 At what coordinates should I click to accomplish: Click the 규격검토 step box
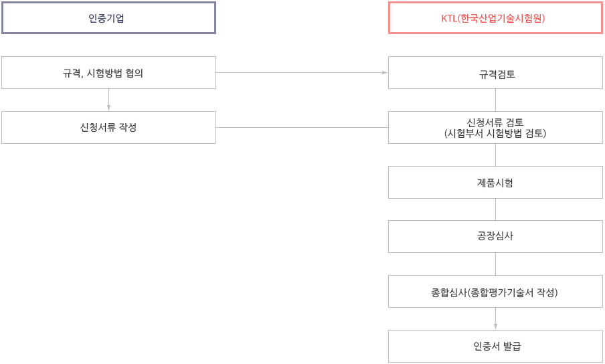495,72
